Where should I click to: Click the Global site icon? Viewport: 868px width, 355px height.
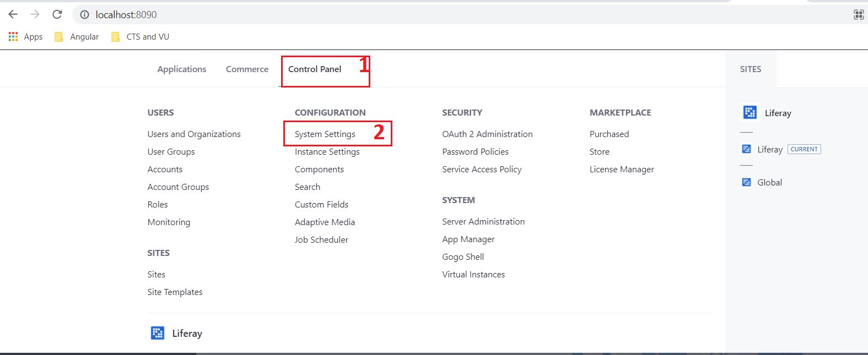(746, 182)
